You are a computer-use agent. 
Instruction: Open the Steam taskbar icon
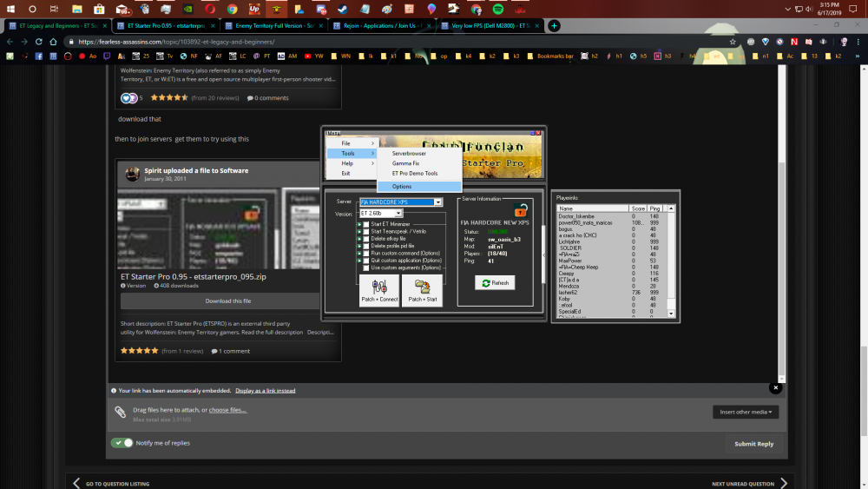point(343,9)
